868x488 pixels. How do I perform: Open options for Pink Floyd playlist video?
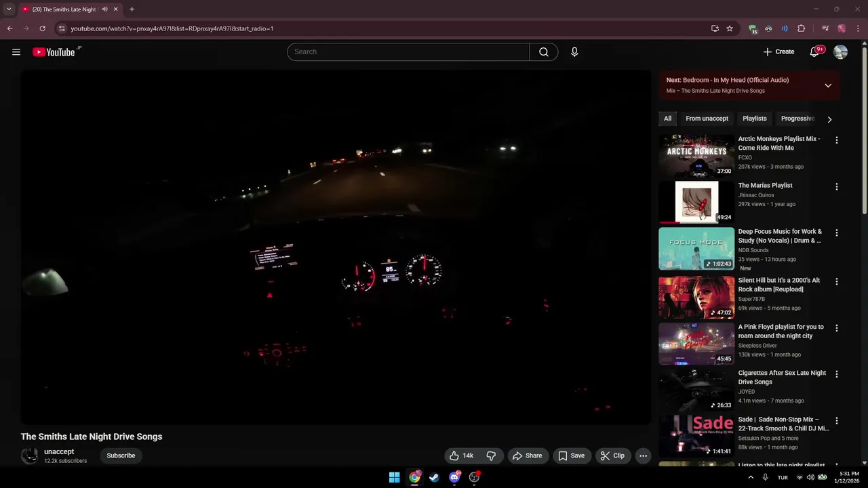(836, 328)
